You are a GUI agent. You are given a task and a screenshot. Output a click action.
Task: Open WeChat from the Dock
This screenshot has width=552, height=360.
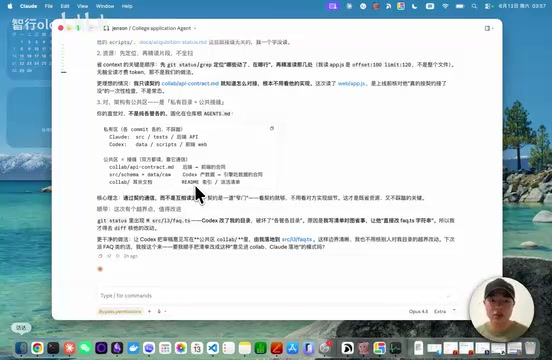[x=86, y=348]
